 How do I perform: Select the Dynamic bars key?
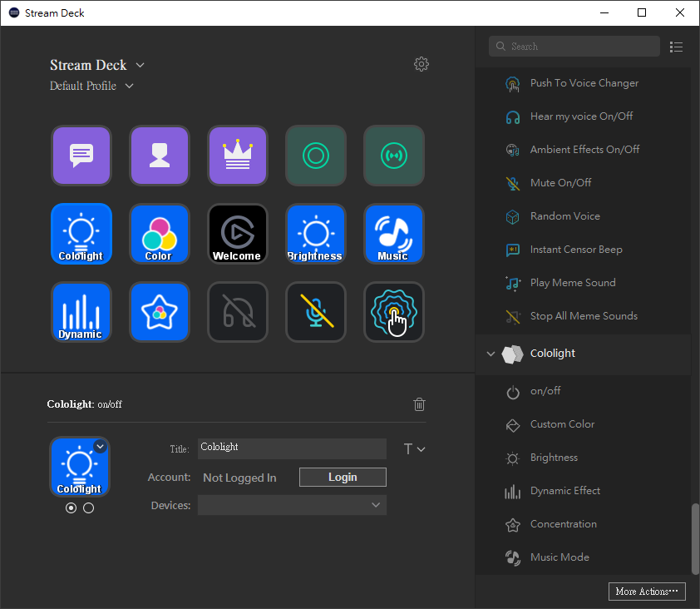81,312
